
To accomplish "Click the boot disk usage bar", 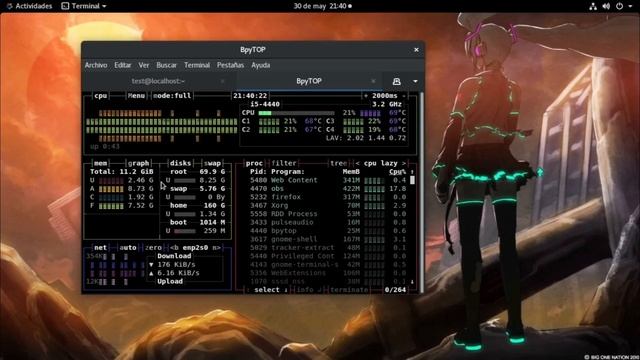I will pos(184,231).
